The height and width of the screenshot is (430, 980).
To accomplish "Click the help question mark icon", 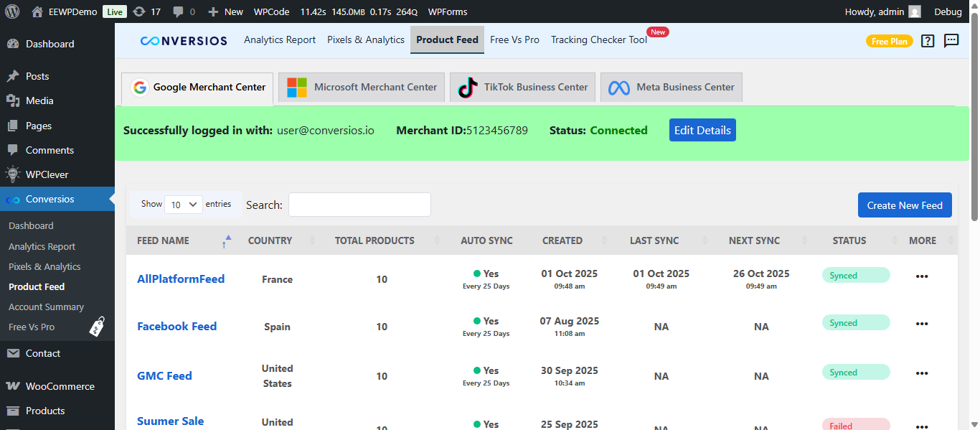I will click(x=927, y=41).
